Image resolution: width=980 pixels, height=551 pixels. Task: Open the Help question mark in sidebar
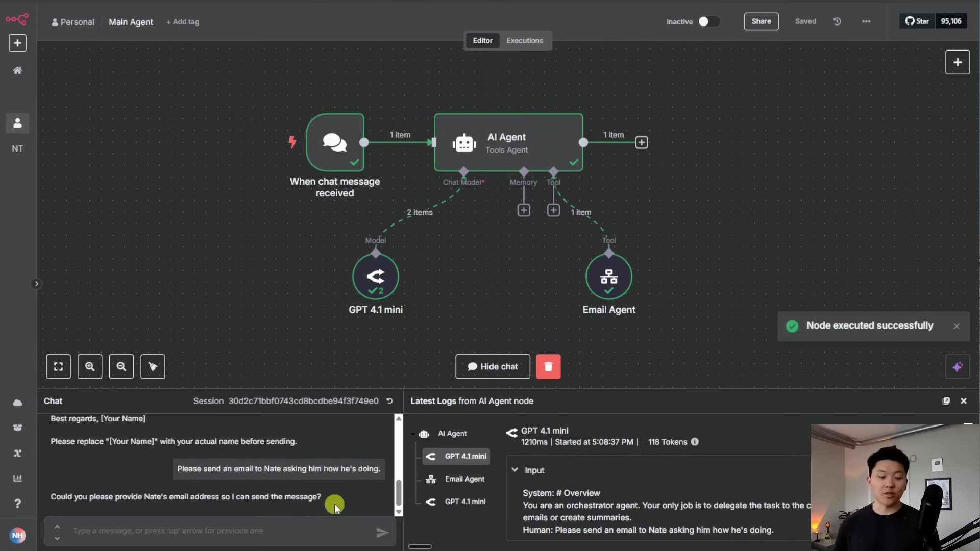17,503
